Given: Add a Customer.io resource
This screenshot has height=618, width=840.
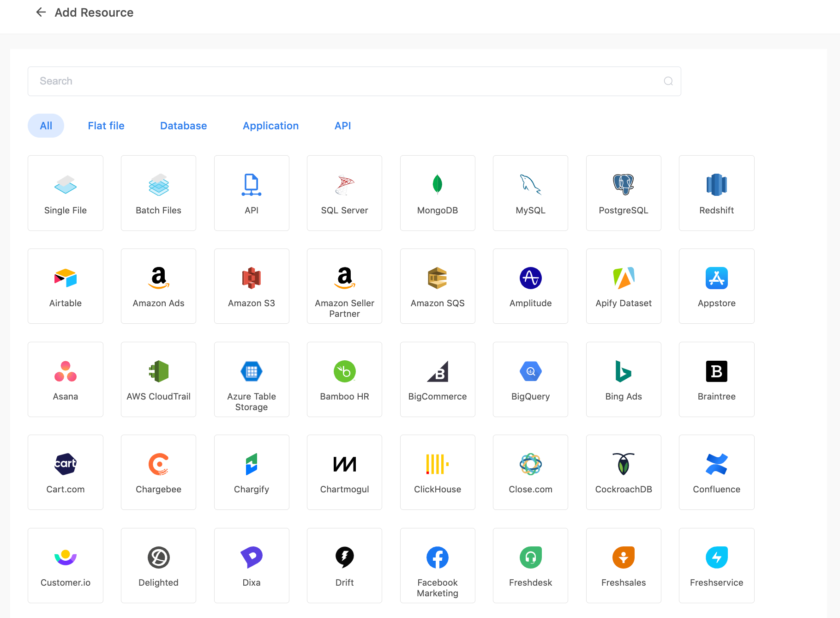Looking at the screenshot, I should (x=66, y=566).
